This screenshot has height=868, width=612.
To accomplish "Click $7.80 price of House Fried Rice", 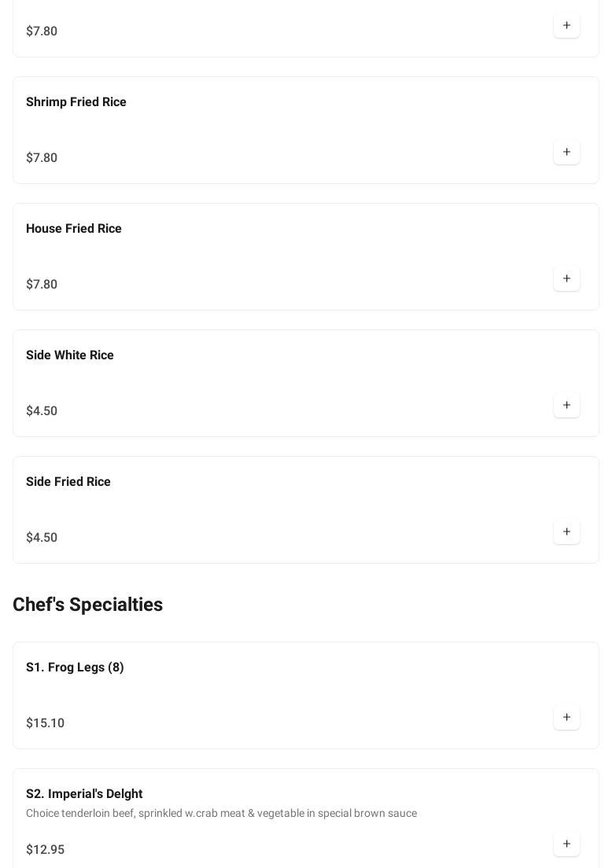I will point(42,285).
